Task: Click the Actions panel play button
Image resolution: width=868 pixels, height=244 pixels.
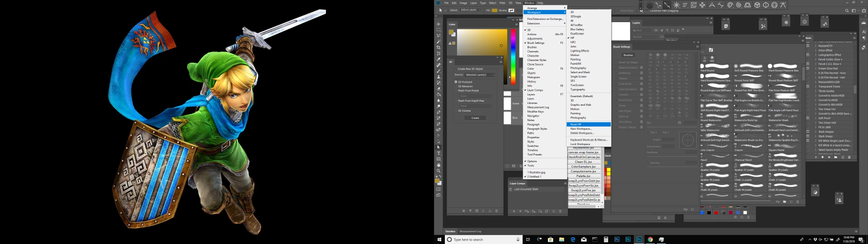Action: tap(829, 157)
